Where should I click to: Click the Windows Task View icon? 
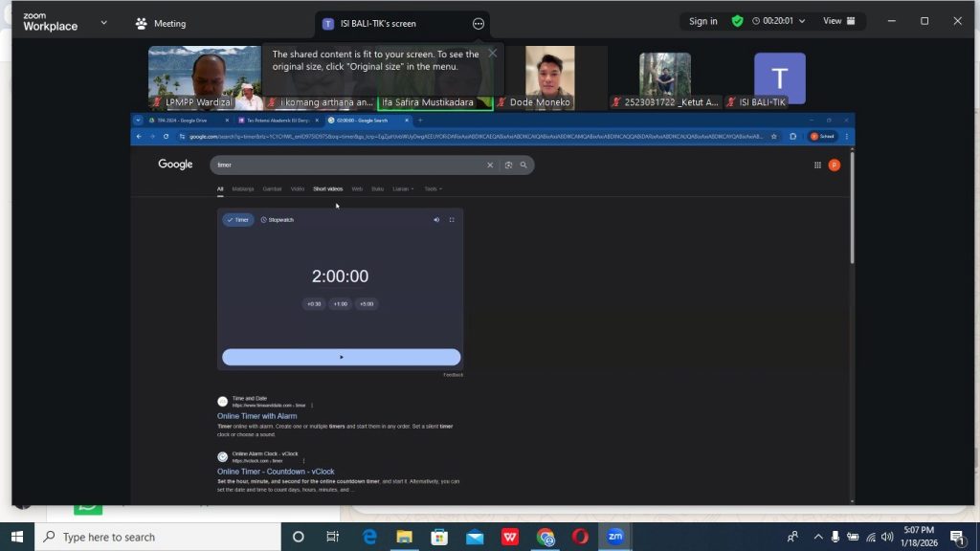[333, 537]
